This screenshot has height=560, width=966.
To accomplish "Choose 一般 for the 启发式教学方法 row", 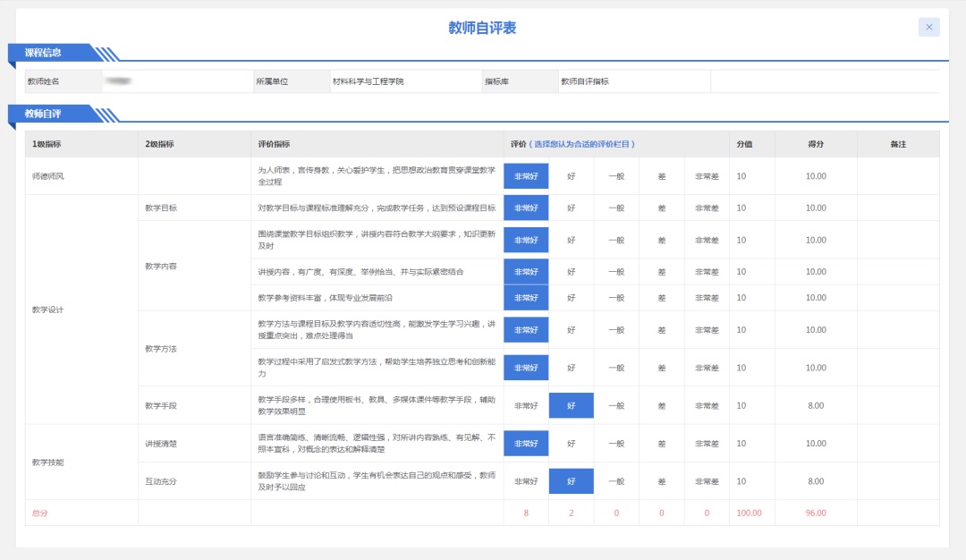I will (x=616, y=368).
